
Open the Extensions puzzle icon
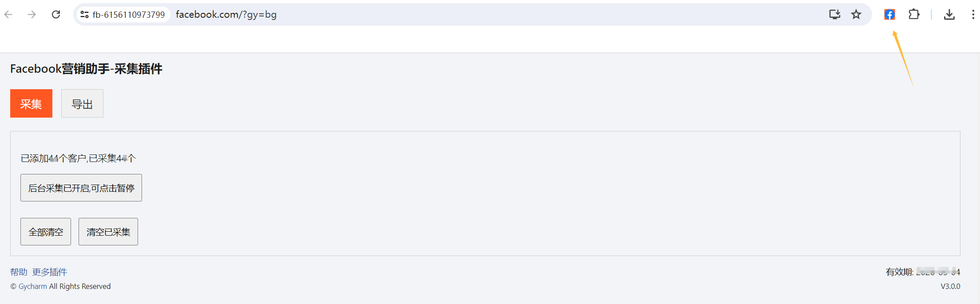click(x=914, y=15)
